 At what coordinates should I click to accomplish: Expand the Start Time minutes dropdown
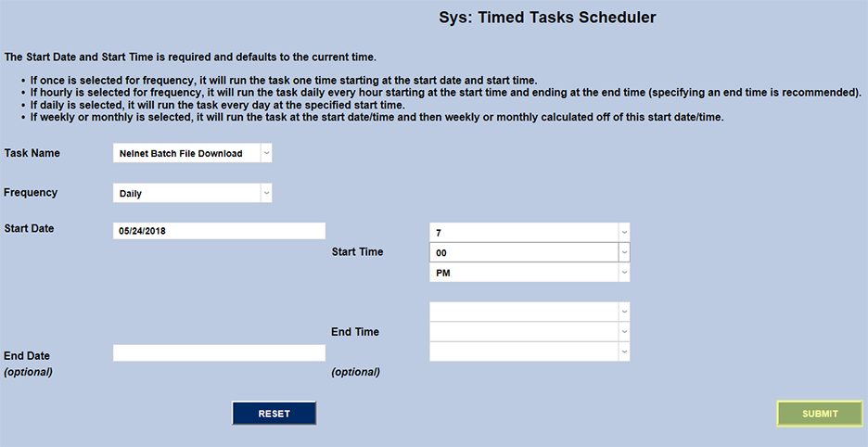[530, 252]
